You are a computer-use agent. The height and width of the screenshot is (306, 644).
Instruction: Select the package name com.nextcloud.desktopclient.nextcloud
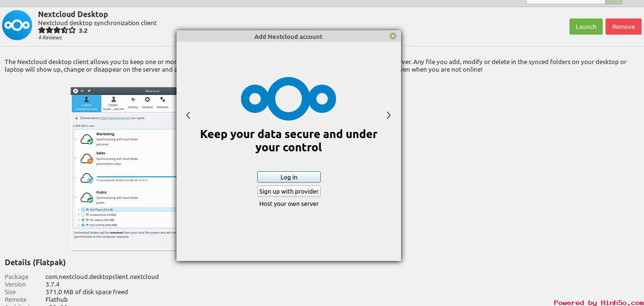point(102,277)
